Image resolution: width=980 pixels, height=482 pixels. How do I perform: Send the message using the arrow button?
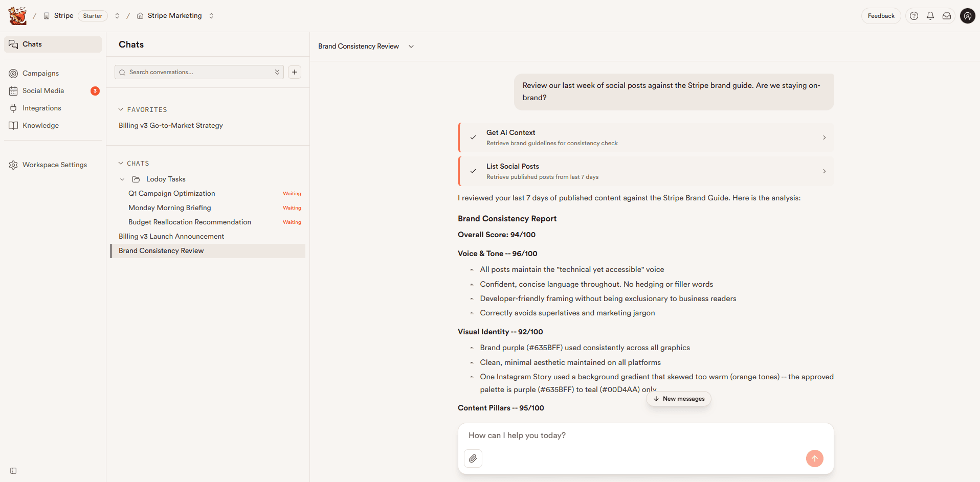click(x=815, y=458)
